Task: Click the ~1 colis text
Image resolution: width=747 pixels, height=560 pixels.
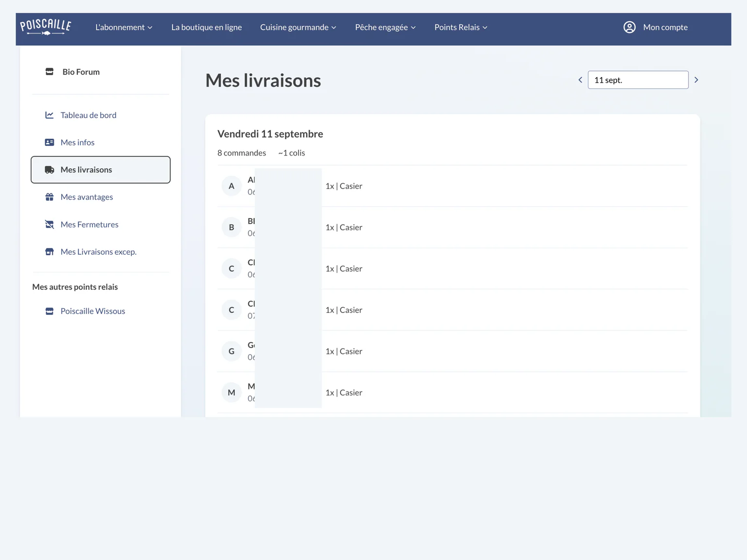Action: 291,153
